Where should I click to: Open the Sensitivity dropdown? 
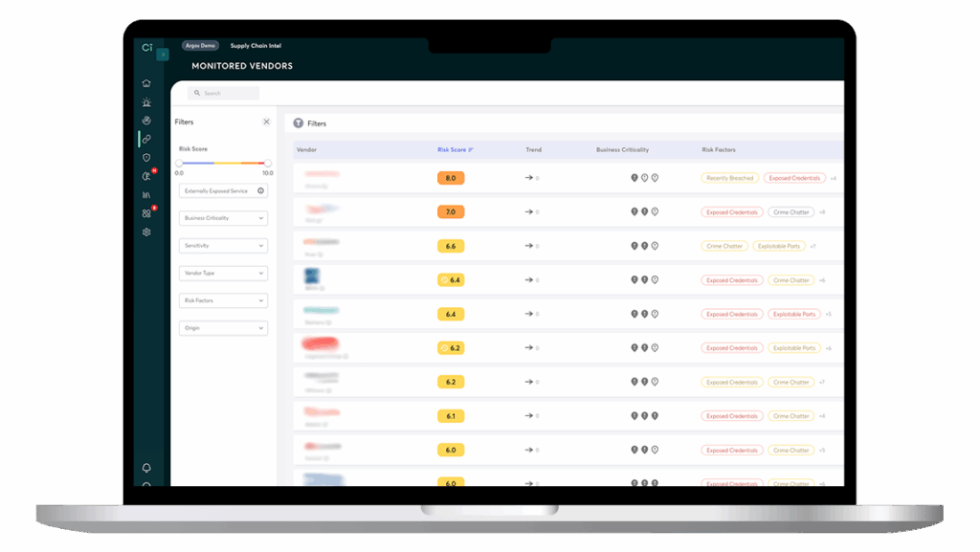click(x=223, y=246)
